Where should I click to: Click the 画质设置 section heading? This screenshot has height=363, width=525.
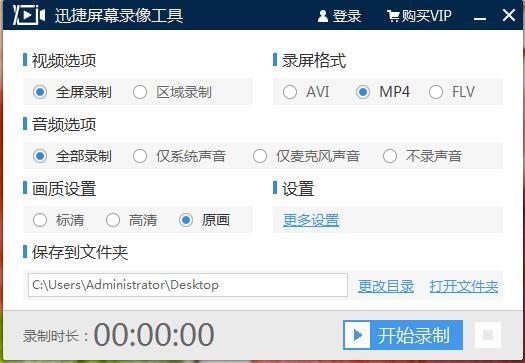click(x=64, y=189)
